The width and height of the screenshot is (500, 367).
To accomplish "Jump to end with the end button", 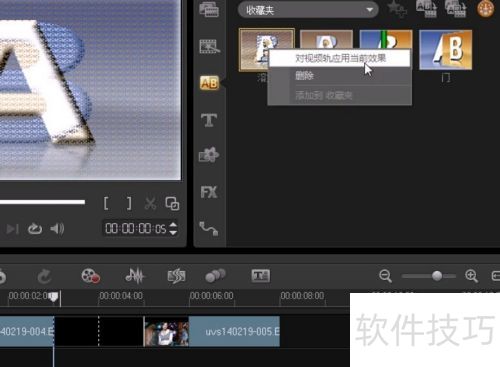I will 13,229.
